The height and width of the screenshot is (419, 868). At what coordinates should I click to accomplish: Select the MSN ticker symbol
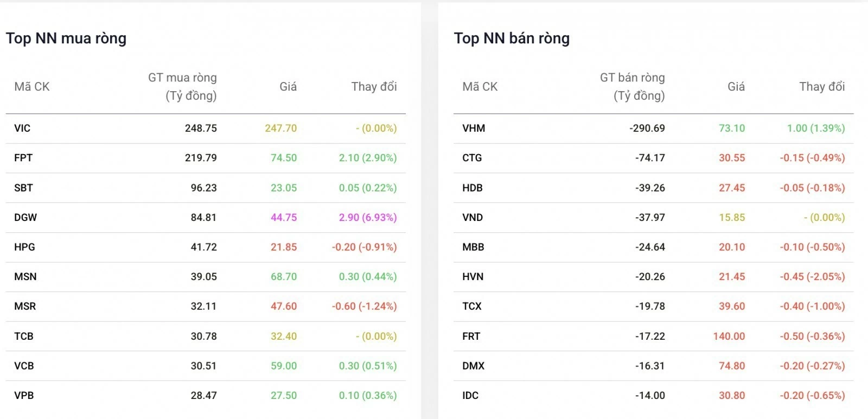[25, 277]
